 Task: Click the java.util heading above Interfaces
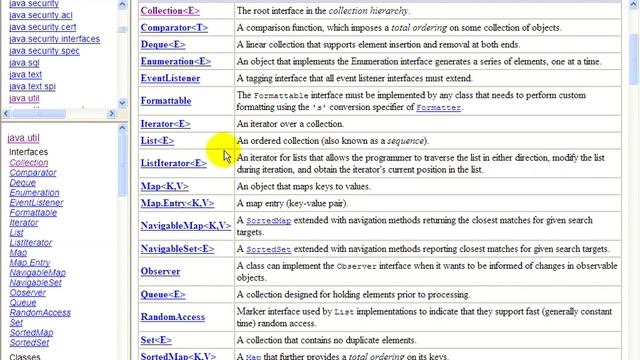[x=23, y=138]
